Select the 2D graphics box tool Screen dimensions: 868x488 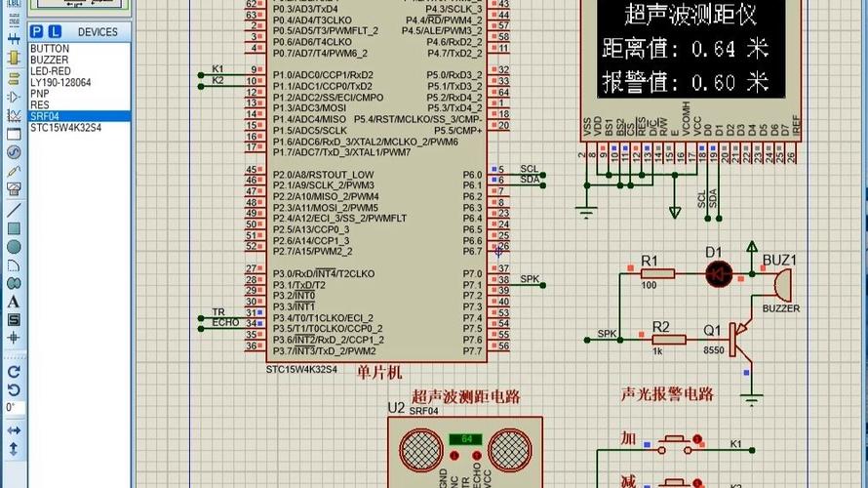click(x=14, y=228)
